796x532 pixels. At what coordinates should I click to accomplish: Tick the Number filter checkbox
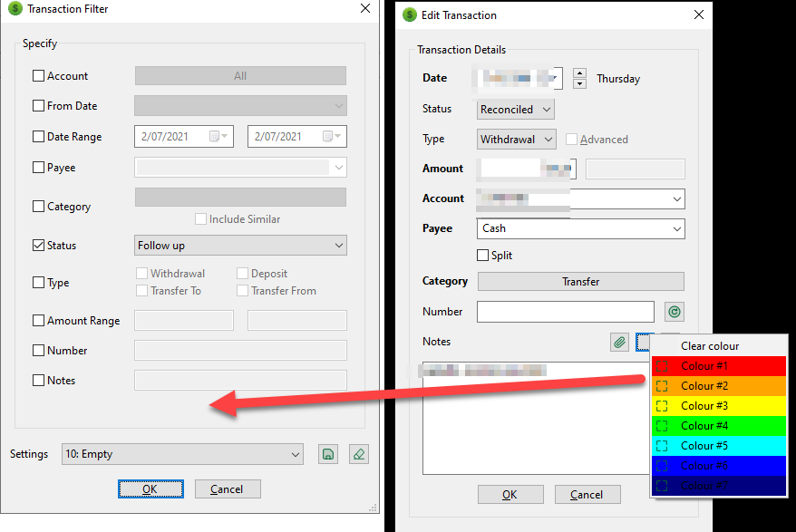[38, 350]
